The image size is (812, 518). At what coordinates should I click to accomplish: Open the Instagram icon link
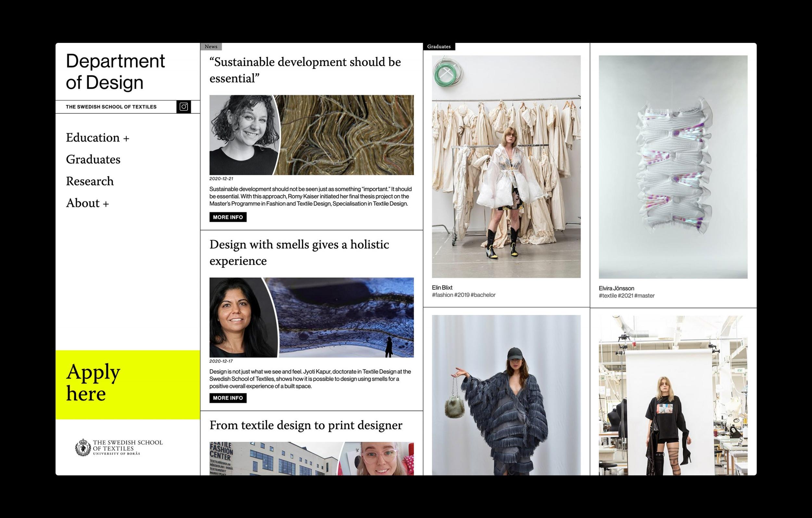184,107
